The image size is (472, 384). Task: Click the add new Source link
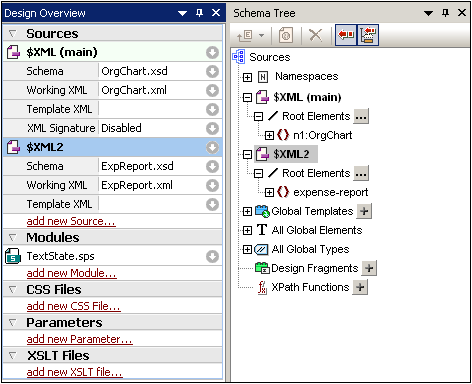(71, 221)
